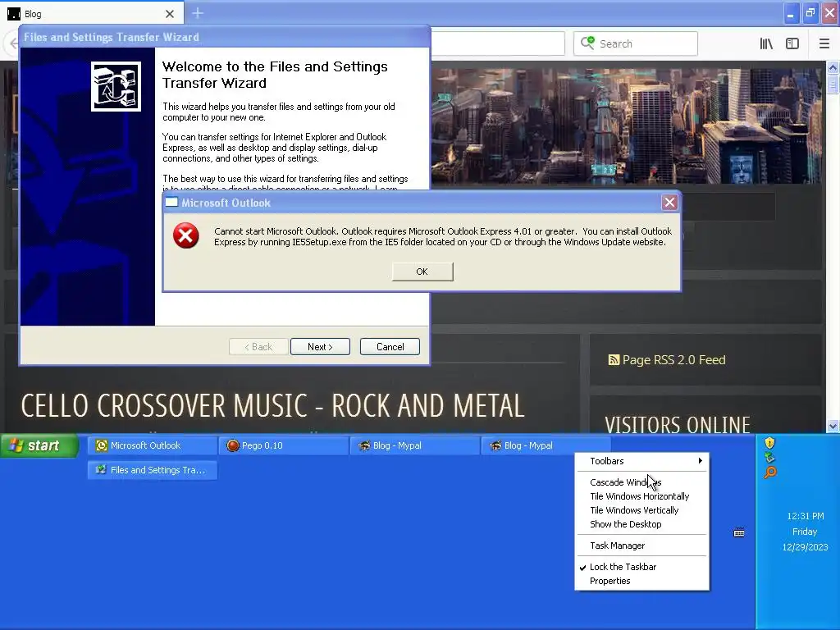Select Tile Windows Vertically

[641, 510]
